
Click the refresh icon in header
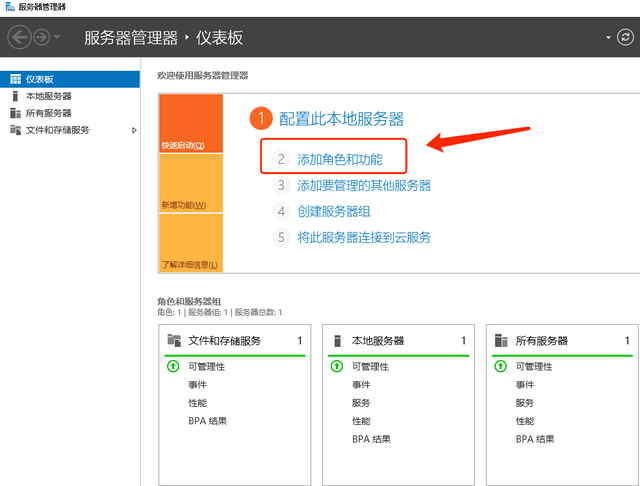(625, 37)
